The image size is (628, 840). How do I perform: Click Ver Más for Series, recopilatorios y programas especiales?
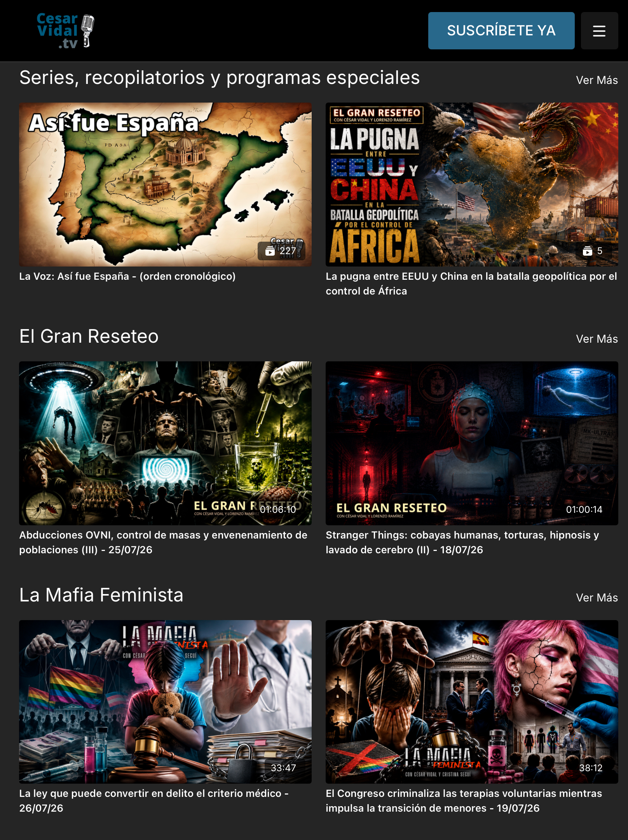pos(597,80)
